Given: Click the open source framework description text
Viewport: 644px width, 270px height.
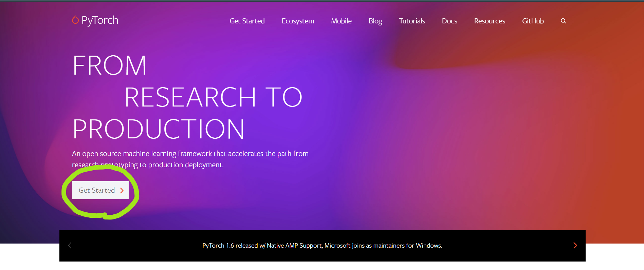Looking at the screenshot, I should (x=190, y=154).
